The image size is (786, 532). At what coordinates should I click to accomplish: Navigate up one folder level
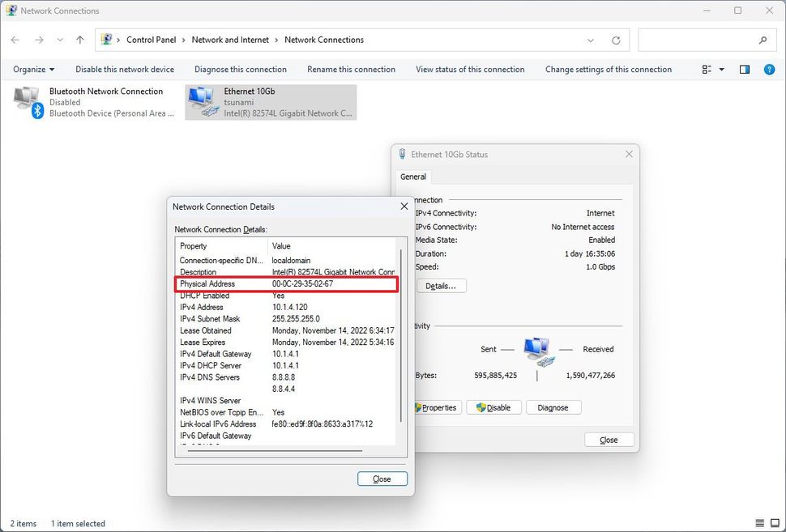click(x=79, y=39)
